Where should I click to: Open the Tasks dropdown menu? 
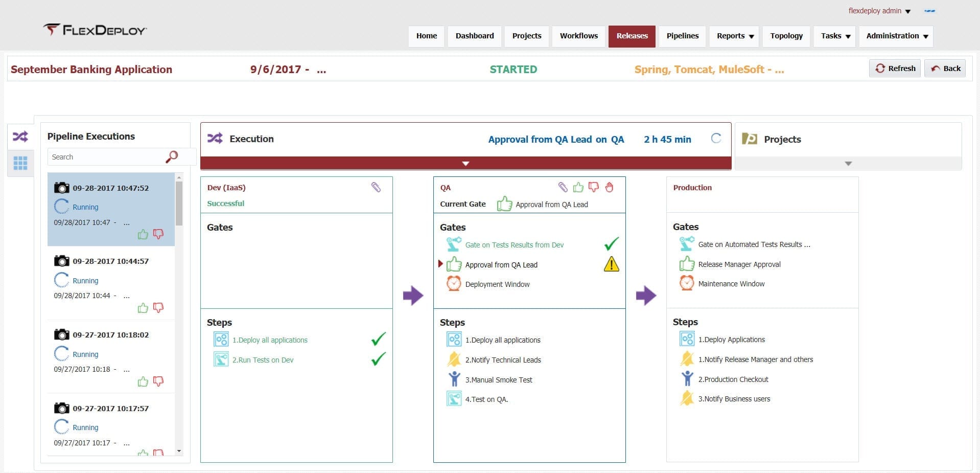pos(835,36)
